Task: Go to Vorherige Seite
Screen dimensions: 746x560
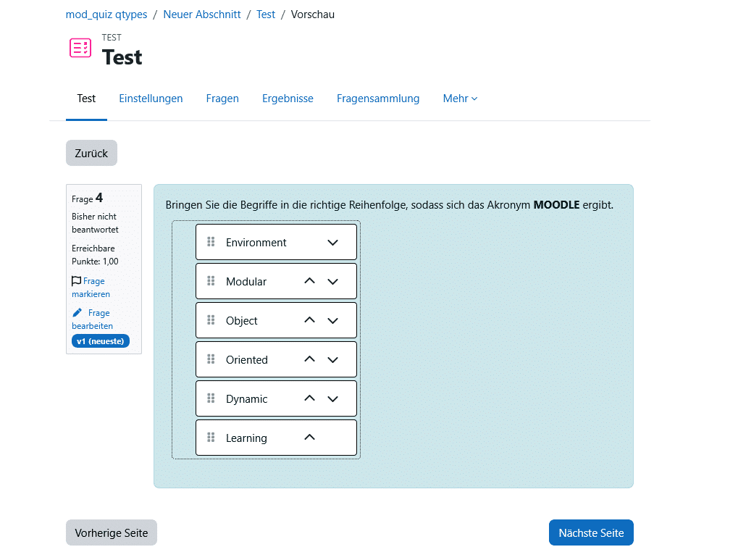Action: click(112, 533)
